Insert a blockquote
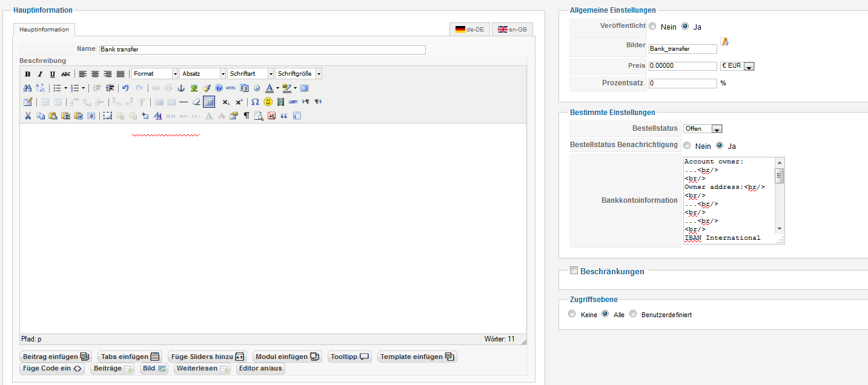 click(x=283, y=116)
